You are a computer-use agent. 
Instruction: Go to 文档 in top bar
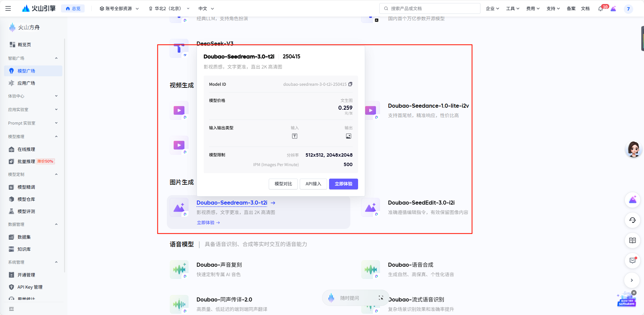click(585, 8)
